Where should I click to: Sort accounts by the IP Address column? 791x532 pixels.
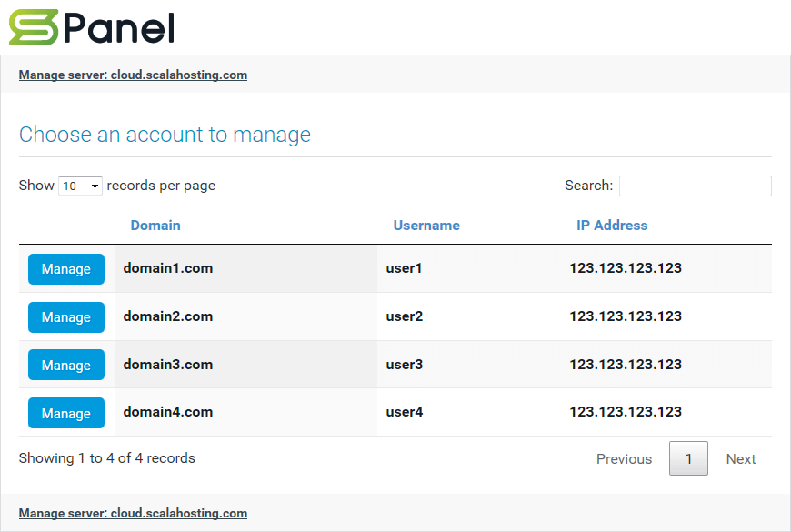pos(611,225)
